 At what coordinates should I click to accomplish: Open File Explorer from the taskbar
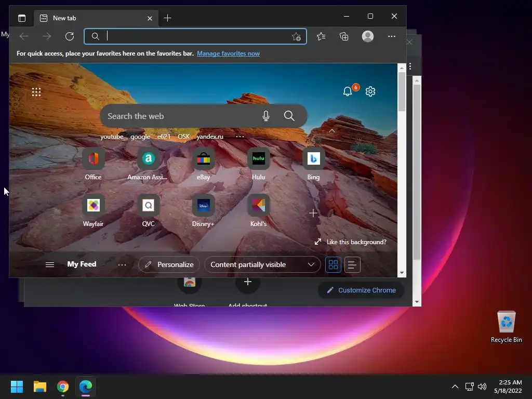[39, 387]
